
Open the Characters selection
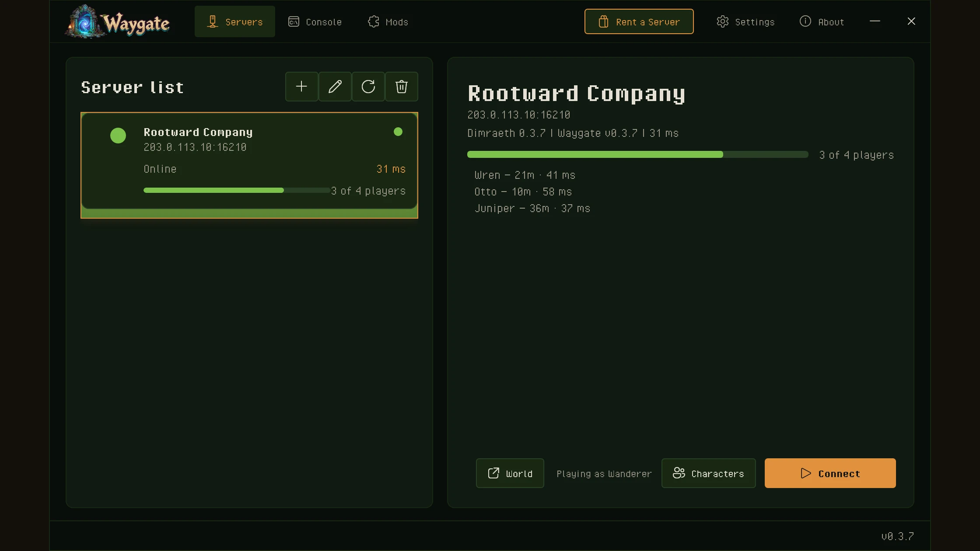pyautogui.click(x=709, y=473)
